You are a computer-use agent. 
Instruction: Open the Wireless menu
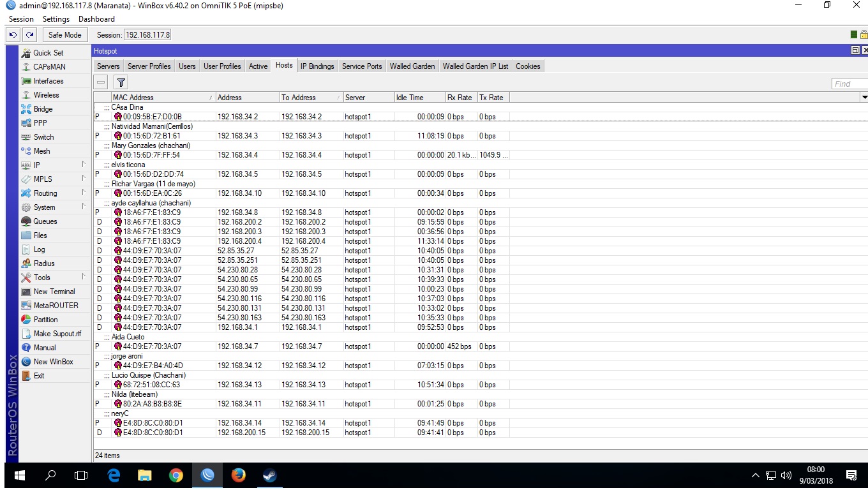tap(46, 95)
